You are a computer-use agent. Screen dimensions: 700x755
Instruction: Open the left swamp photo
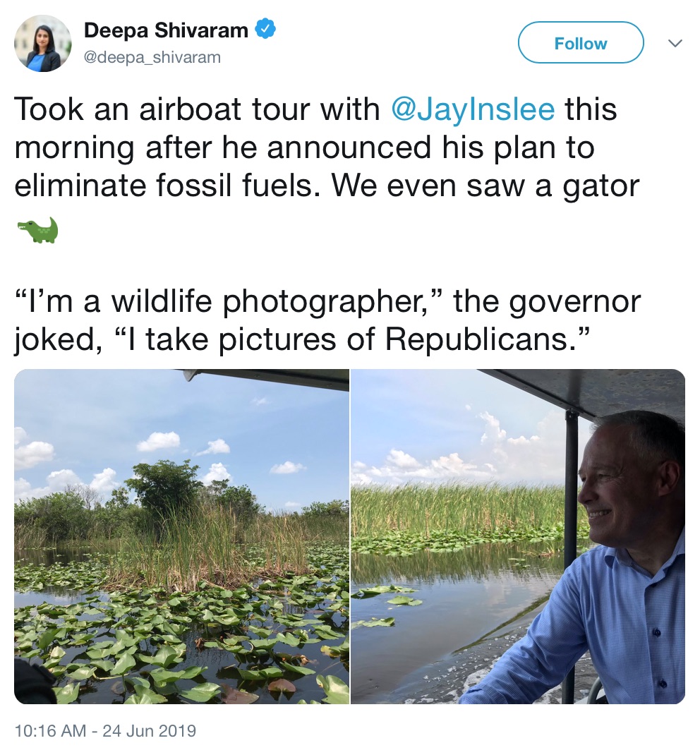[x=181, y=536]
